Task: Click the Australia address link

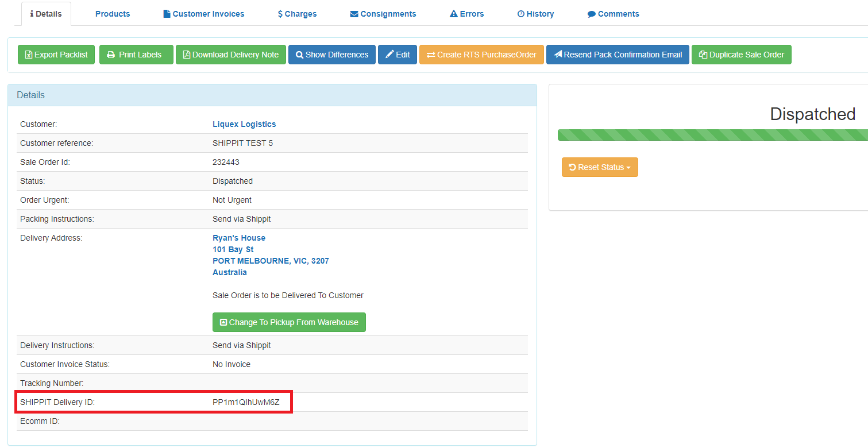Action: [230, 272]
